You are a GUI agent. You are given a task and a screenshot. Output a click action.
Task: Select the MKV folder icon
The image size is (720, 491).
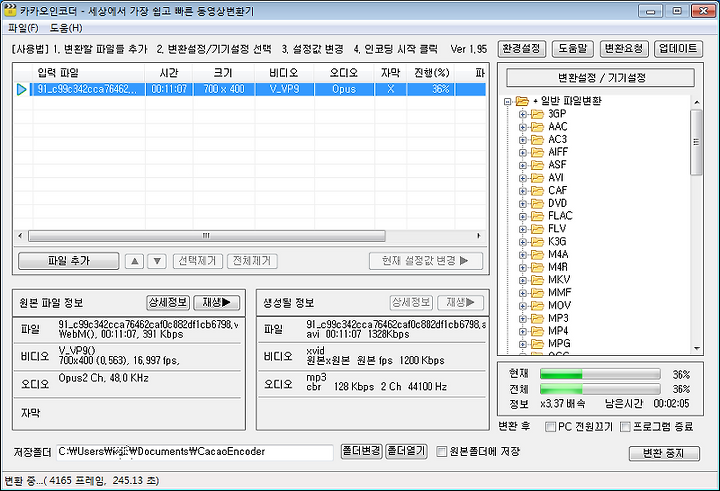pos(537,280)
